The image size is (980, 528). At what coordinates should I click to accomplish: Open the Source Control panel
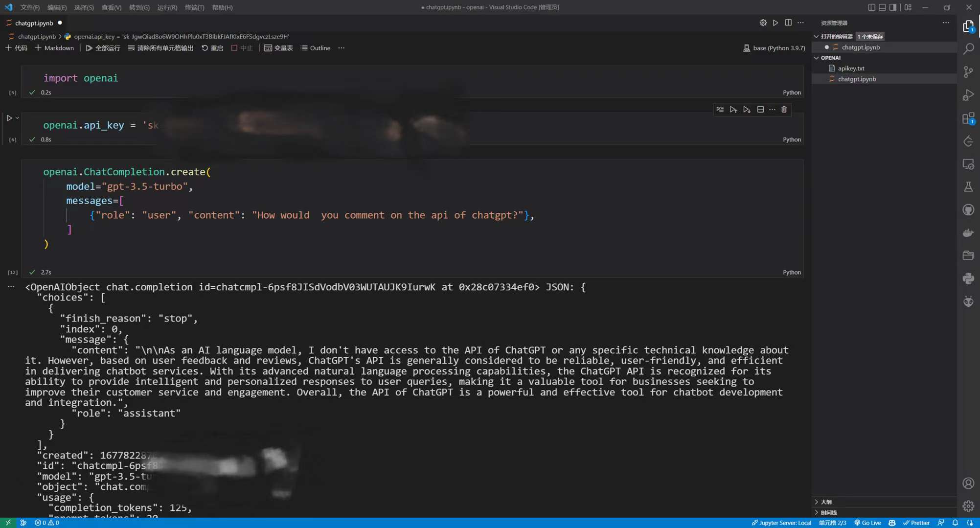968,71
